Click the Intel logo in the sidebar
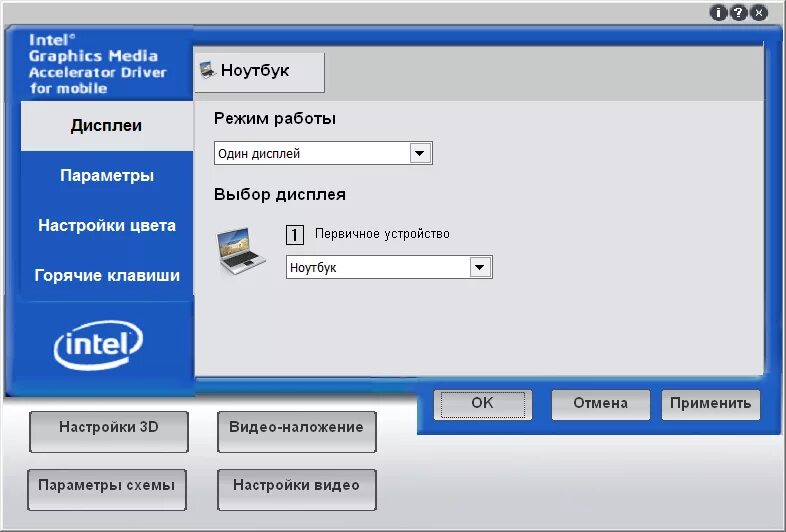This screenshot has height=532, width=786. tap(98, 345)
